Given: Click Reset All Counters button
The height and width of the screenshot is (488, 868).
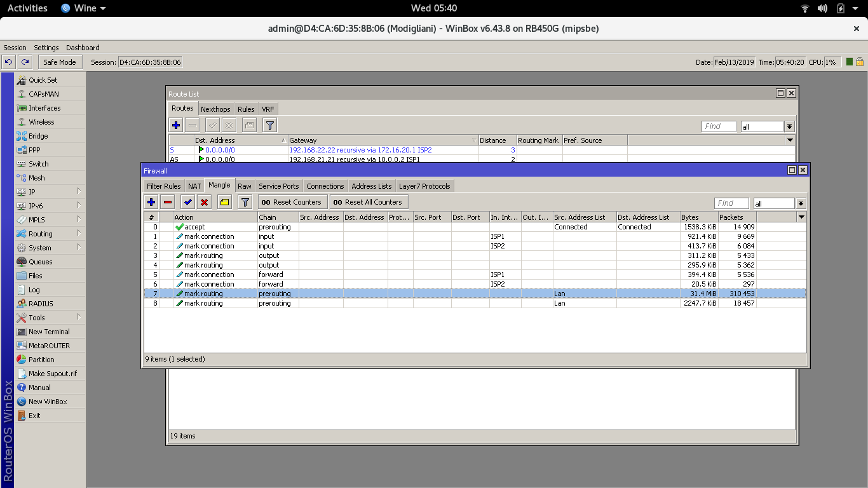Looking at the screenshot, I should pos(368,202).
